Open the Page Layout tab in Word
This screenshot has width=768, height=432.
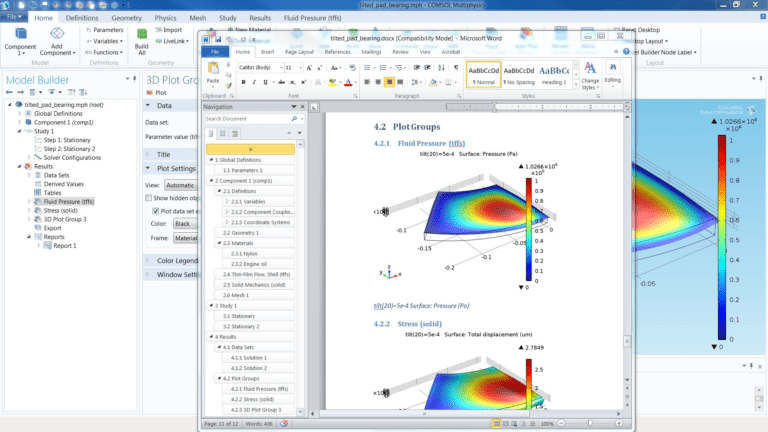[x=299, y=50]
